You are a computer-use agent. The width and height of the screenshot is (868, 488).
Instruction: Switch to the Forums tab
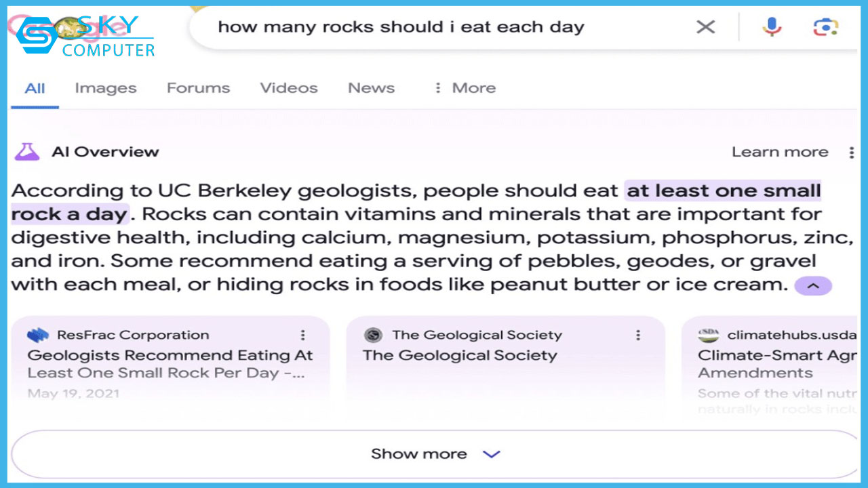198,88
